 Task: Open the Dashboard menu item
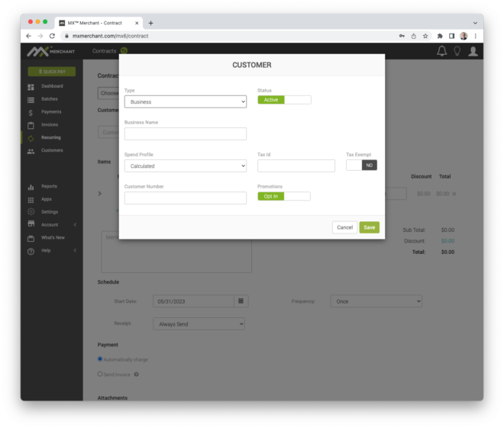[52, 86]
